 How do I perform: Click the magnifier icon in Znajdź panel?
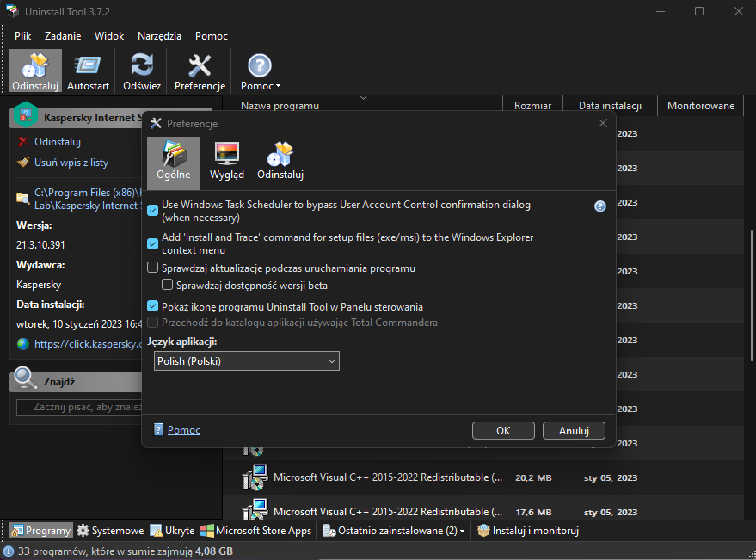pyautogui.click(x=26, y=378)
